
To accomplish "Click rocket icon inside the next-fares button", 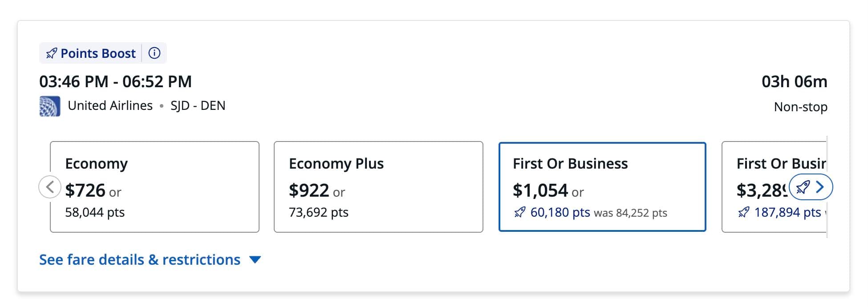I will [803, 187].
